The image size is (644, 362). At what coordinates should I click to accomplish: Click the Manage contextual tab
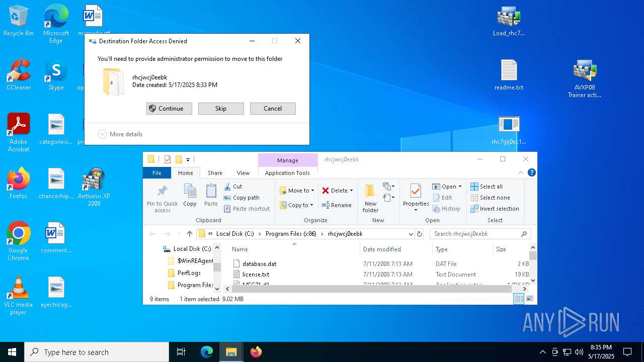pos(288,160)
